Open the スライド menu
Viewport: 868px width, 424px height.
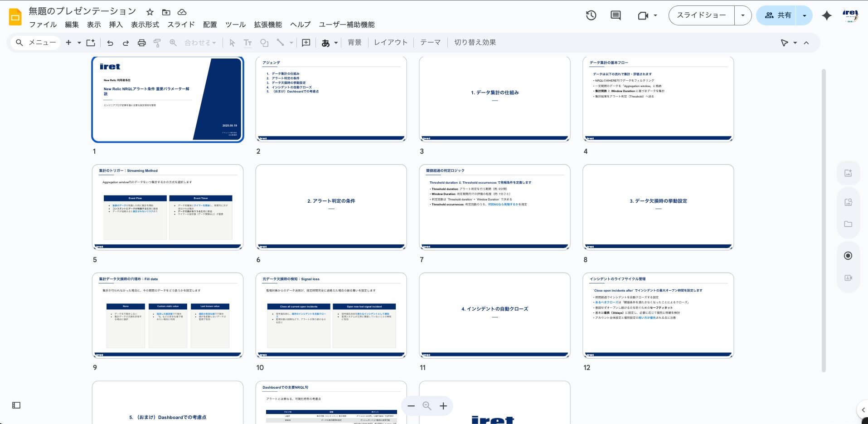pyautogui.click(x=181, y=24)
